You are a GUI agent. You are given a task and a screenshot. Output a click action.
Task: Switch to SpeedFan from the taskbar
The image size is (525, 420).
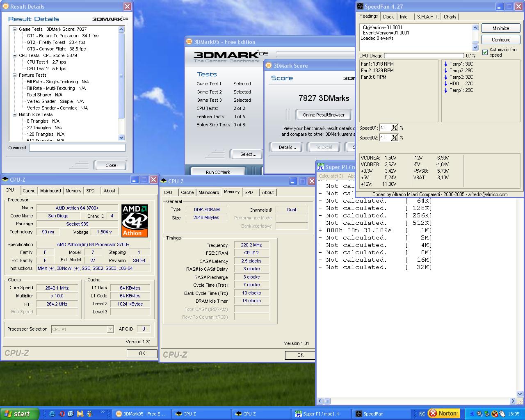pyautogui.click(x=382, y=414)
